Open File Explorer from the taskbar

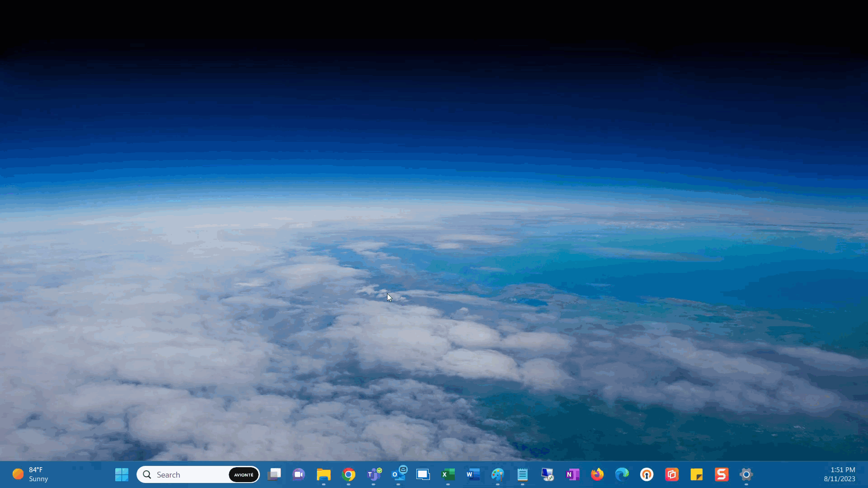(x=324, y=474)
